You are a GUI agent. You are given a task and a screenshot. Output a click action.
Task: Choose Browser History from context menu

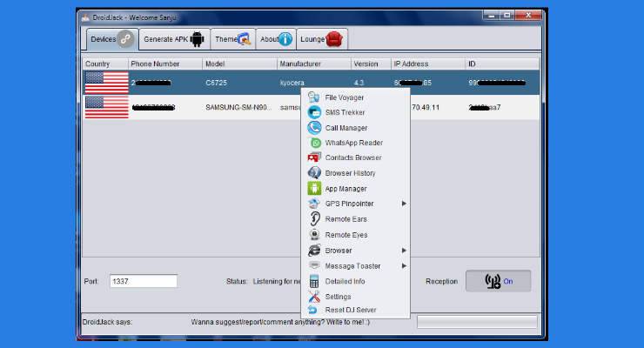click(x=350, y=173)
